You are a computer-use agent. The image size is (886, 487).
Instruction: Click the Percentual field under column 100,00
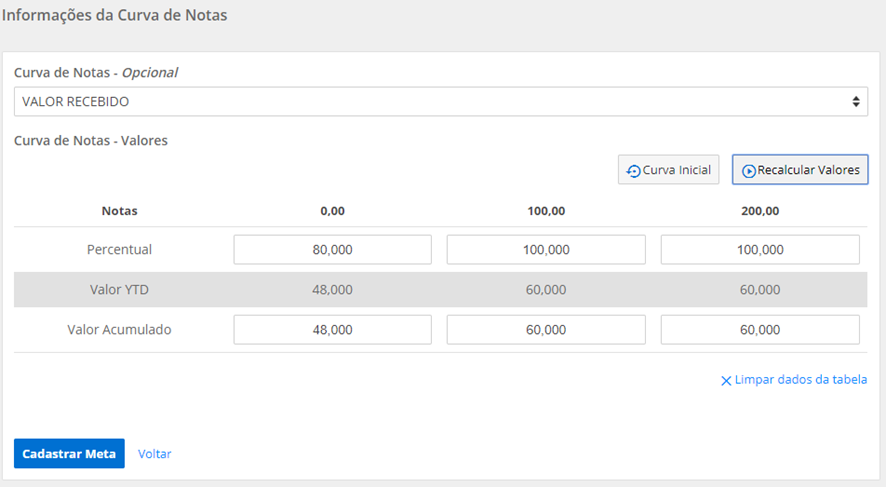tap(546, 250)
